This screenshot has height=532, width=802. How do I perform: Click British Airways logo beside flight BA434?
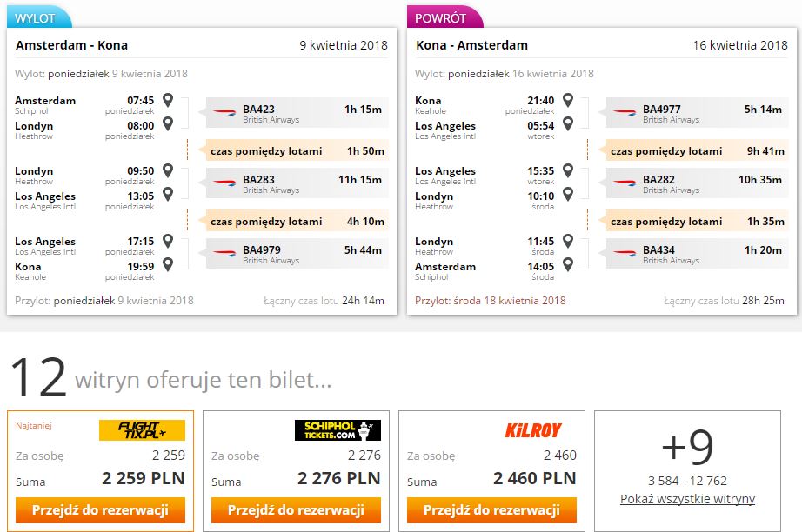click(x=625, y=252)
